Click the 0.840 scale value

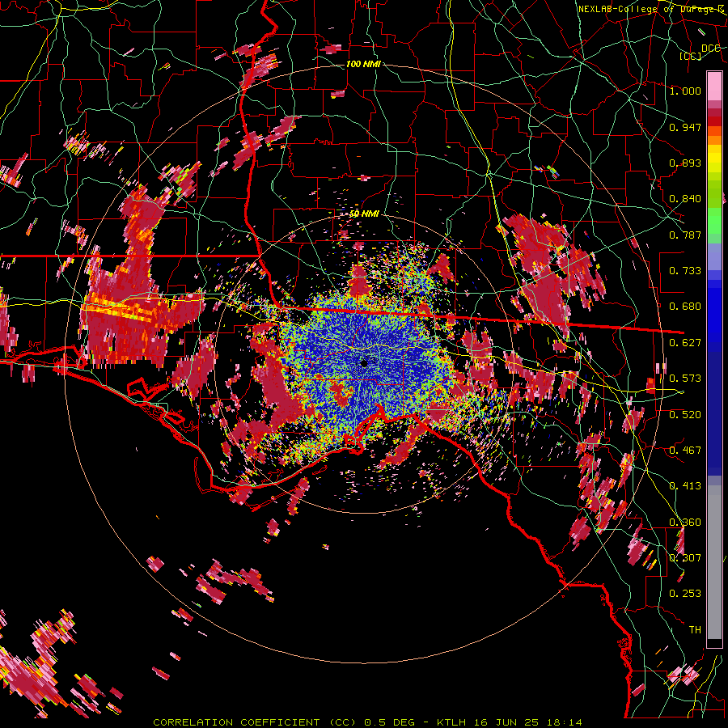(x=685, y=199)
